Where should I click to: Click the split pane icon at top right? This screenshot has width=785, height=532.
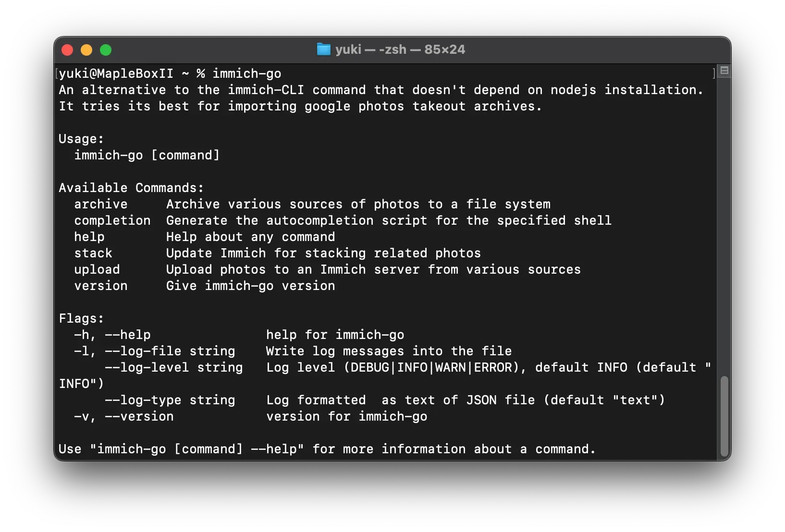(724, 71)
